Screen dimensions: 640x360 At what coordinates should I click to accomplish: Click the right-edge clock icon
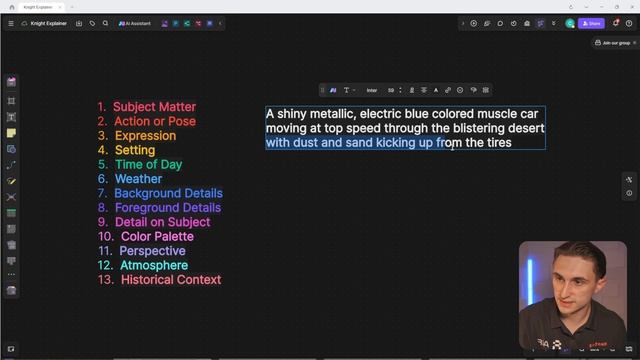(x=629, y=193)
